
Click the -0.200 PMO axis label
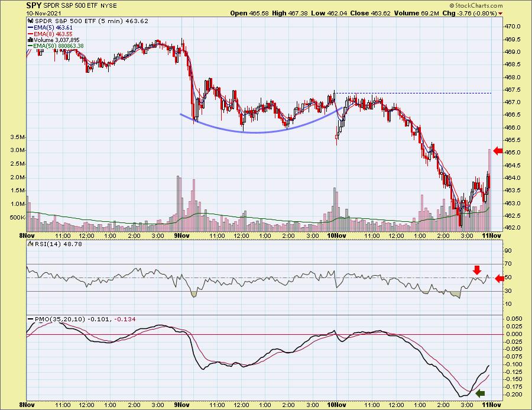[514, 395]
